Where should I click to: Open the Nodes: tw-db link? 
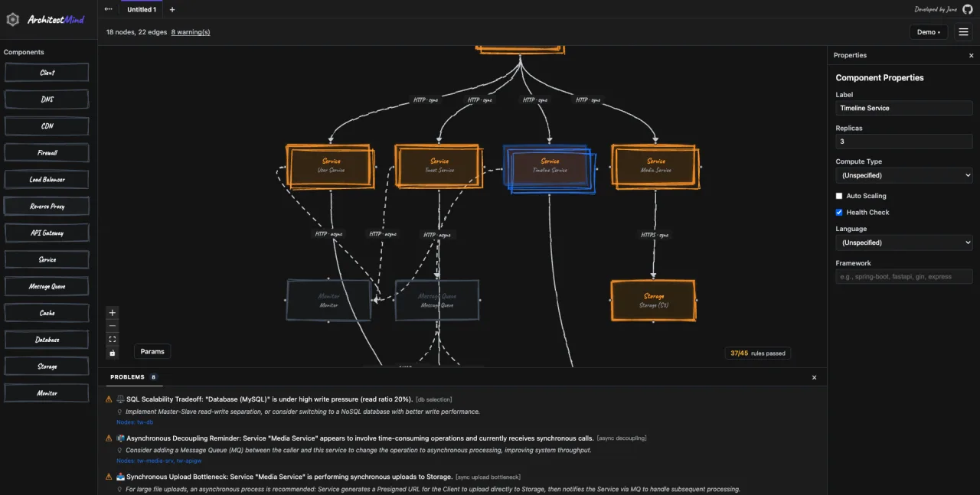pyautogui.click(x=135, y=422)
